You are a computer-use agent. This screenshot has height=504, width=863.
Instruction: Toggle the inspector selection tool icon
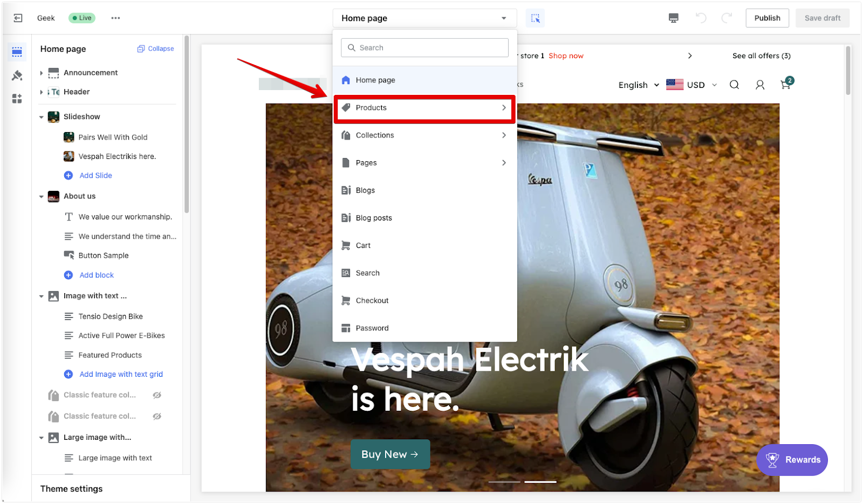pyautogui.click(x=535, y=18)
